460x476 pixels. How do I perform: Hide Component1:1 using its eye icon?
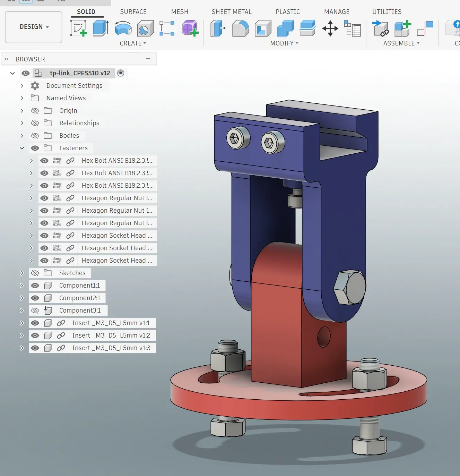pyautogui.click(x=35, y=286)
